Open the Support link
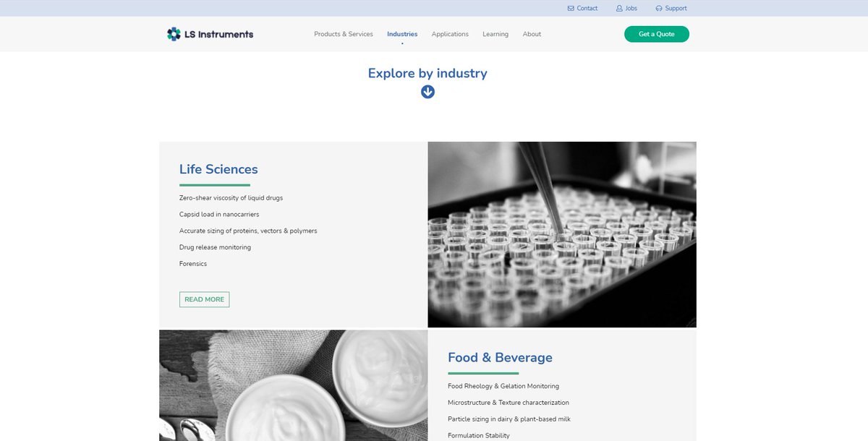Viewport: 868px width, 441px height. coord(676,9)
